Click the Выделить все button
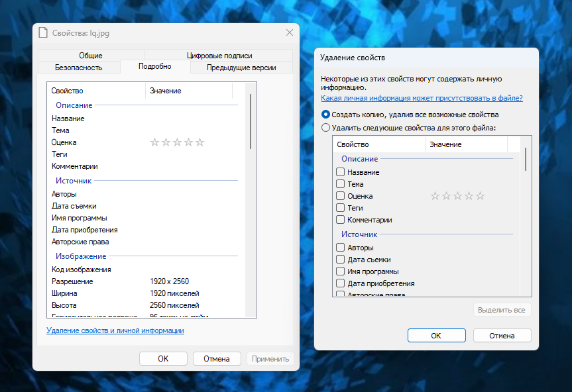The width and height of the screenshot is (572, 392). [502, 310]
